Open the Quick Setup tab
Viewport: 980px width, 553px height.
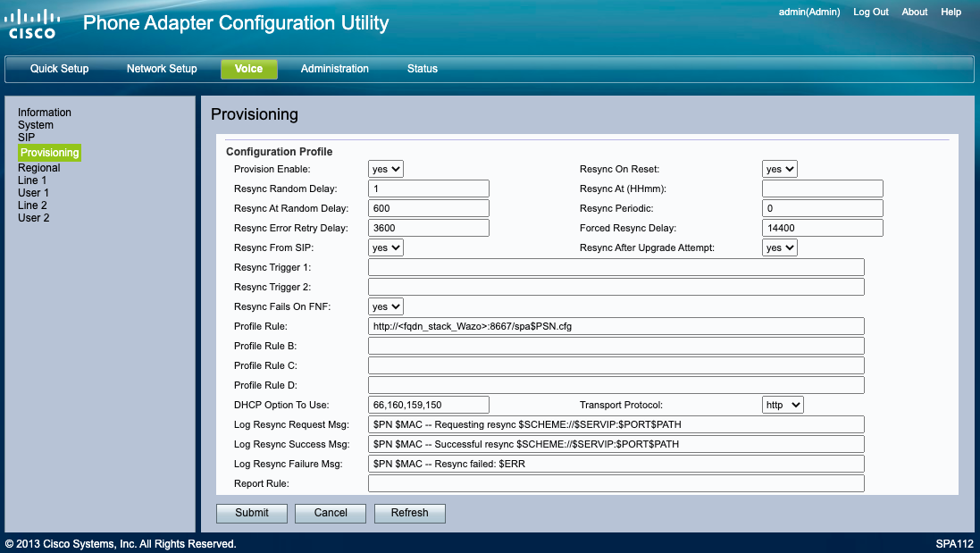click(59, 69)
